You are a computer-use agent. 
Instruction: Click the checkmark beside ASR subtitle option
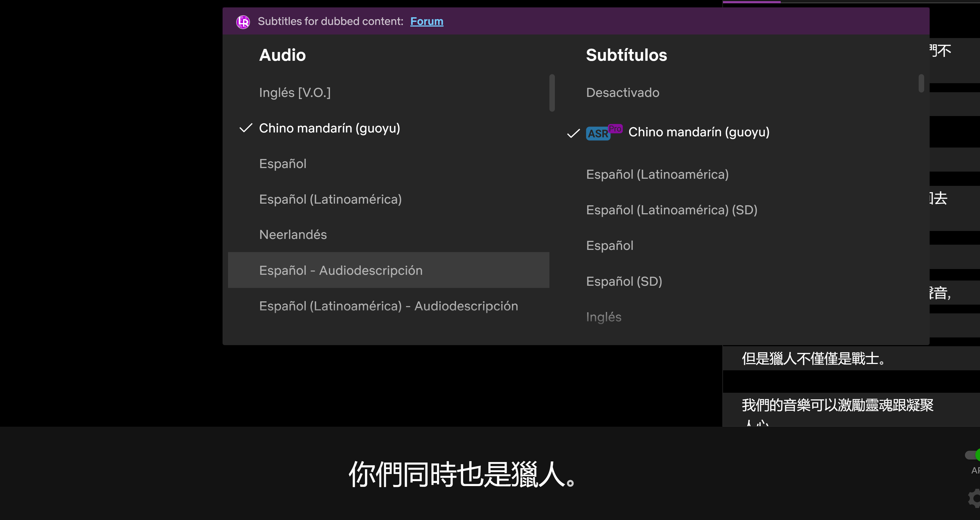573,133
